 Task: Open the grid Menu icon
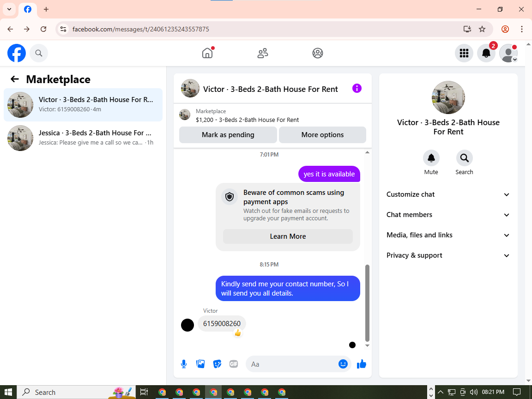pyautogui.click(x=464, y=53)
